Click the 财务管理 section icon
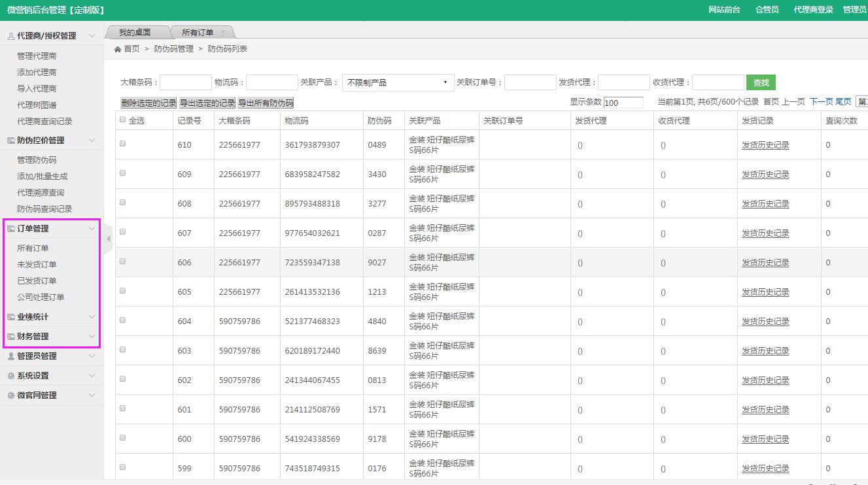The image size is (868, 485). tap(11, 337)
